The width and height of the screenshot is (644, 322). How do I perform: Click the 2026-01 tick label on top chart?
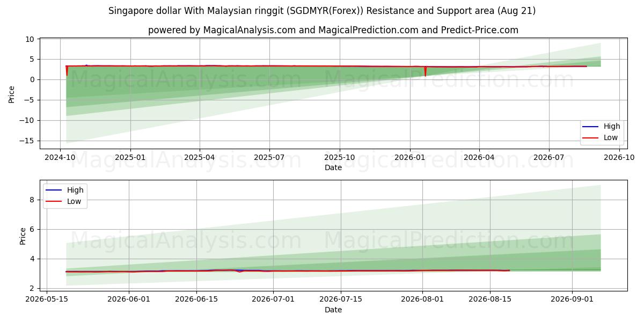pos(410,157)
